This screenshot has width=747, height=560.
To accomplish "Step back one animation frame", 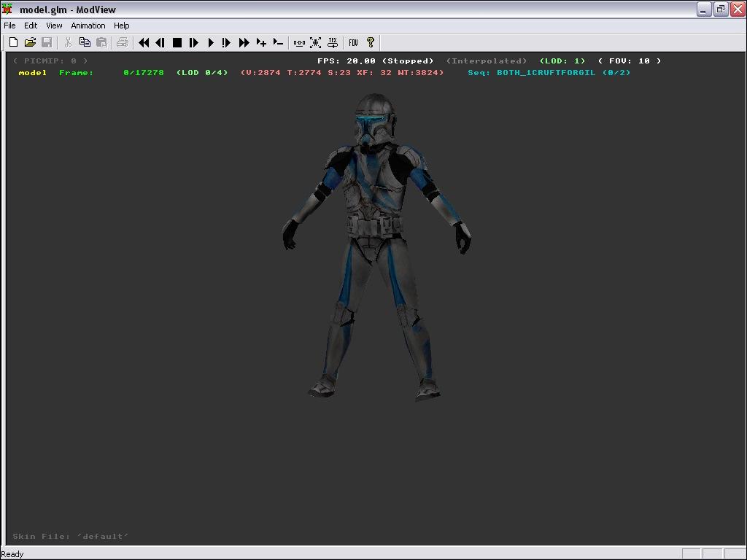I will (x=160, y=43).
